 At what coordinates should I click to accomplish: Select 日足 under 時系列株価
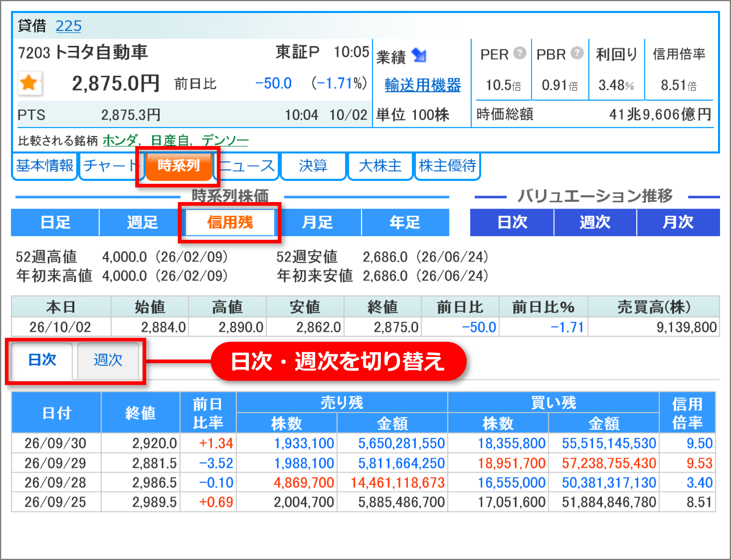(55, 222)
